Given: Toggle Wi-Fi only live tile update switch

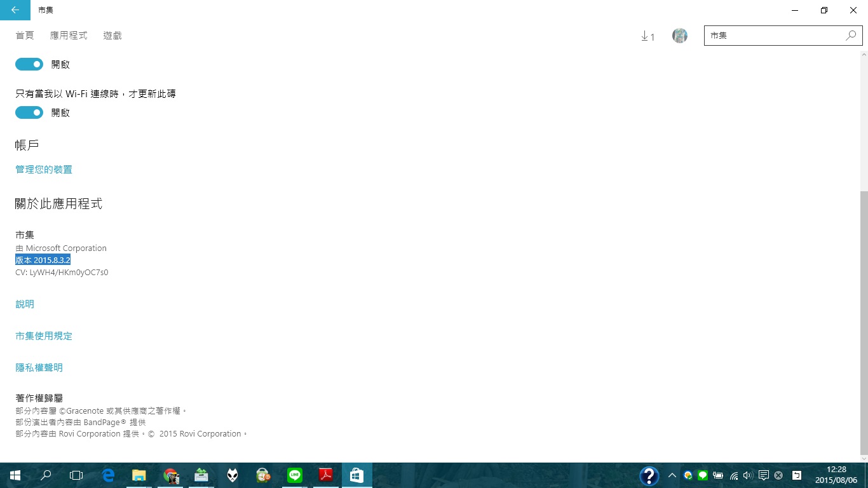Looking at the screenshot, I should tap(29, 112).
